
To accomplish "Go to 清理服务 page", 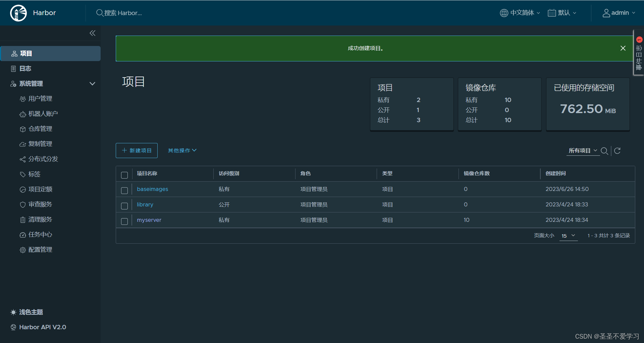I will click(40, 219).
